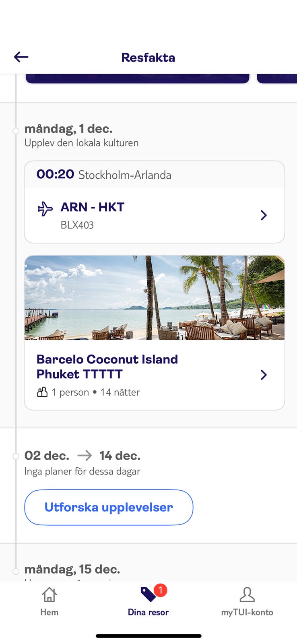Switch to the Hem tab label
Image resolution: width=297 pixels, height=644 pixels.
[49, 612]
